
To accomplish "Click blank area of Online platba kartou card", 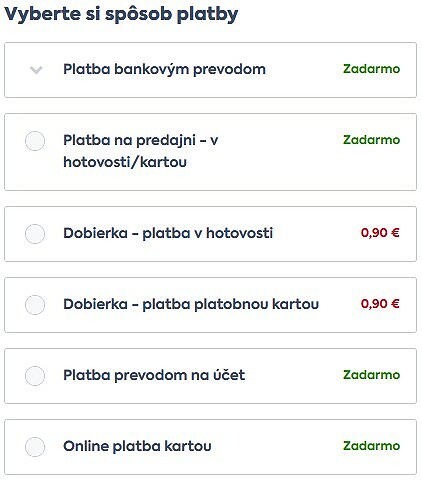I will coord(277,447).
